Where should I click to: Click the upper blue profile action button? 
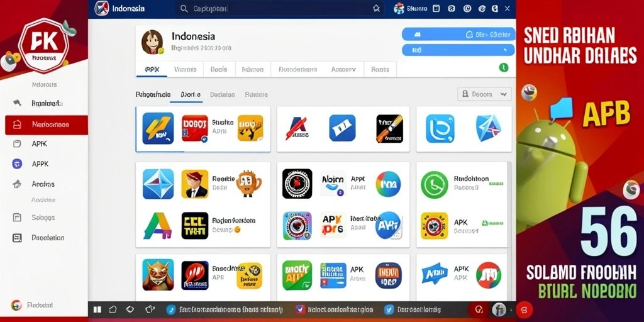click(458, 34)
